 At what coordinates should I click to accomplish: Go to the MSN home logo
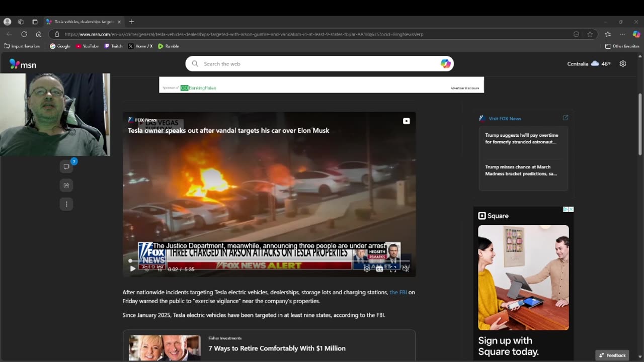(x=23, y=64)
